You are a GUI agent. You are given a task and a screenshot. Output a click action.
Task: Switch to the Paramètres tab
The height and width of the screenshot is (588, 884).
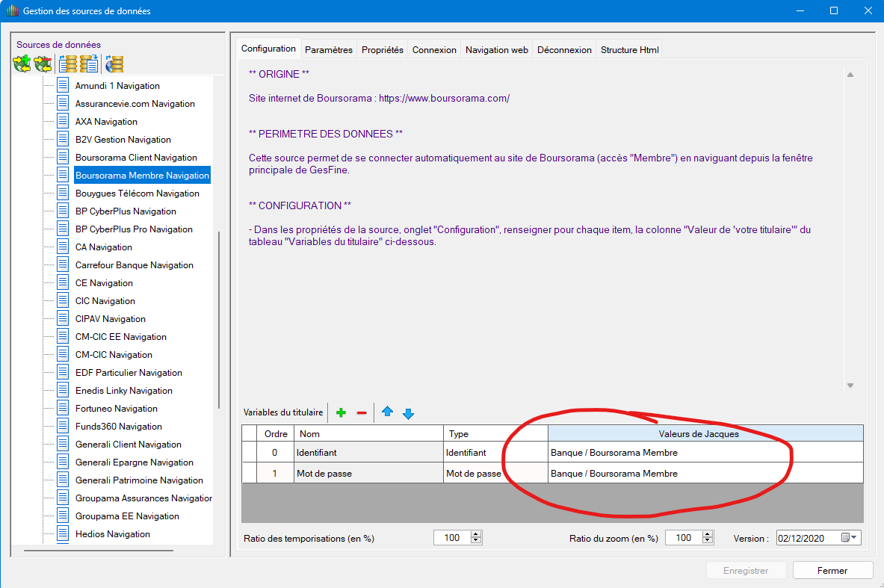click(x=328, y=50)
